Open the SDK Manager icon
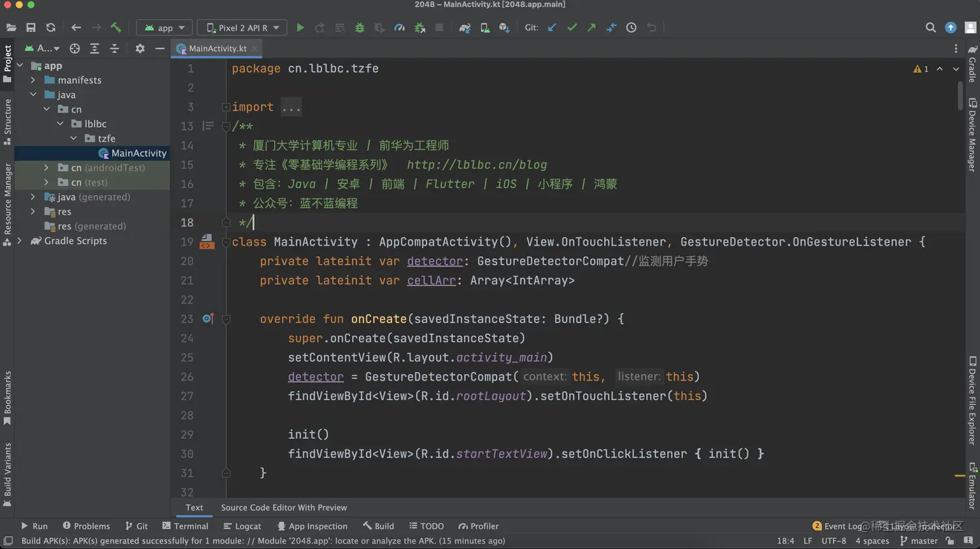Image resolution: width=980 pixels, height=549 pixels. click(504, 28)
